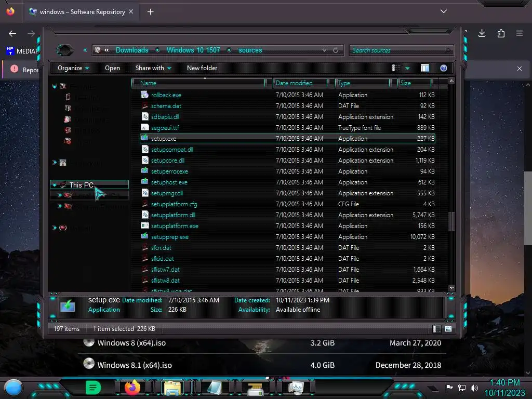Click the browser page vertical scrollbar
Viewport: 532px width, 399px height.
coord(528,208)
